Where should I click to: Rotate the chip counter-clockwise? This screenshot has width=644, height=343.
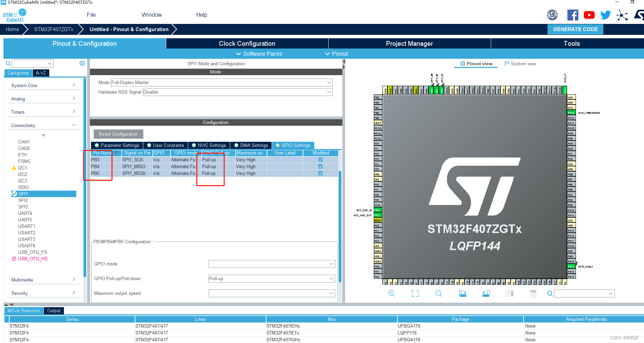click(486, 293)
